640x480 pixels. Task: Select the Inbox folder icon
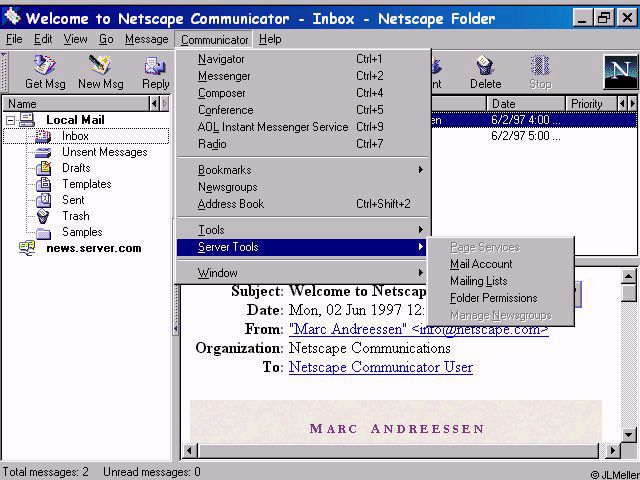click(43, 136)
